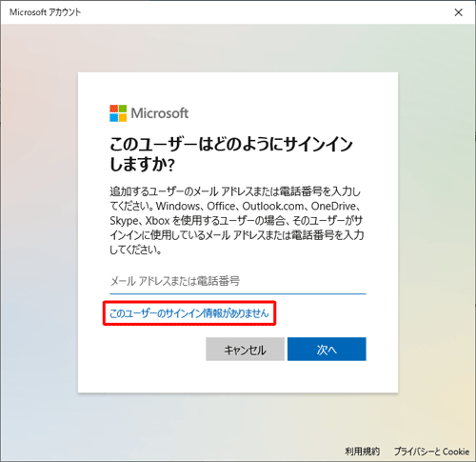This screenshot has height=462, width=476.
Task: Click the Microsoft four-square logo
Action: click(x=118, y=113)
